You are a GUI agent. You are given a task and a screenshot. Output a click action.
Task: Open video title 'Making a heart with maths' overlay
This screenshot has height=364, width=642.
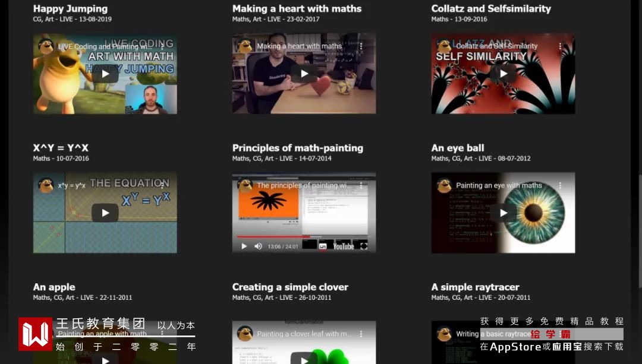pos(299,46)
